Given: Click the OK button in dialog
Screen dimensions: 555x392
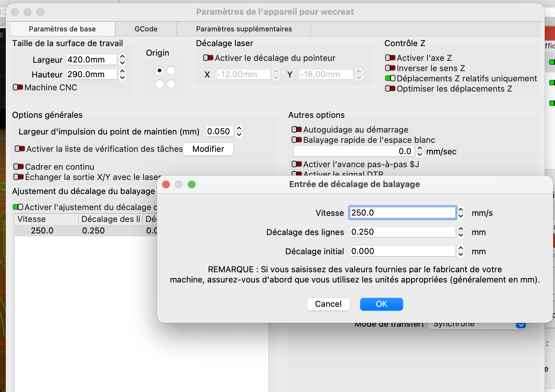Looking at the screenshot, I should [x=381, y=304].
